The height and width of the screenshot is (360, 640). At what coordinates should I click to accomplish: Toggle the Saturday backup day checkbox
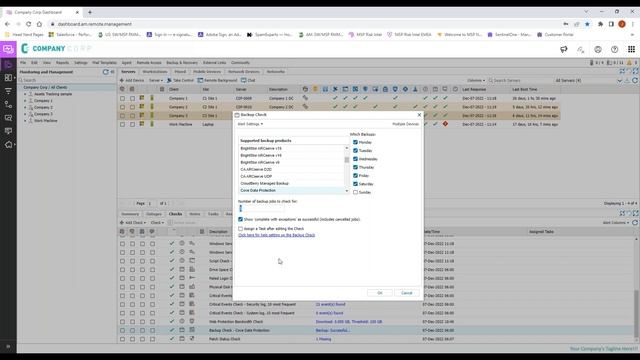355,184
